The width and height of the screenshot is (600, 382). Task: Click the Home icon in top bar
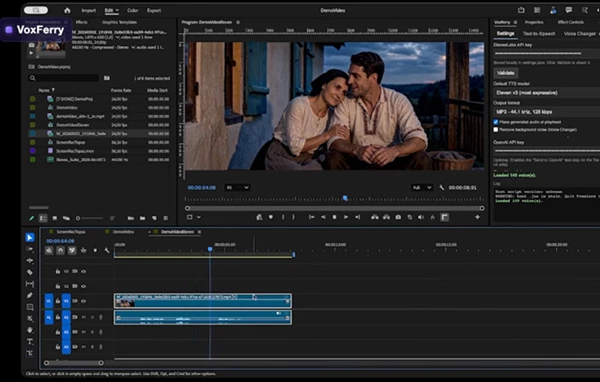point(67,10)
